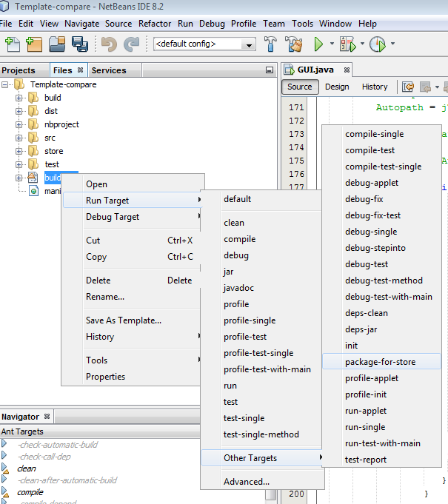Click the Clean and Build icon
Viewport: 448px width, 504px height.
(294, 44)
